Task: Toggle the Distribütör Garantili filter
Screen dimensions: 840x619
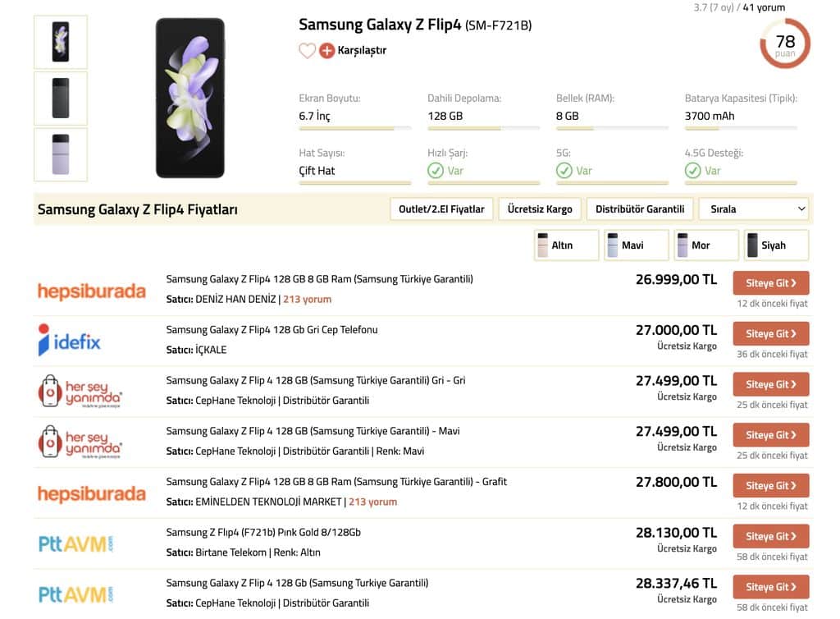Action: (x=640, y=209)
